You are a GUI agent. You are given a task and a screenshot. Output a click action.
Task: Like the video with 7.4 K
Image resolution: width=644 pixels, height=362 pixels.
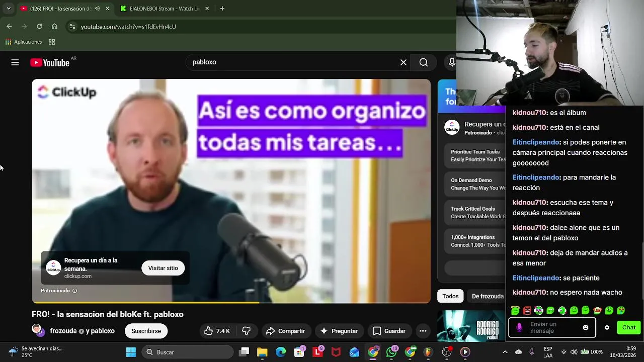[x=217, y=331]
